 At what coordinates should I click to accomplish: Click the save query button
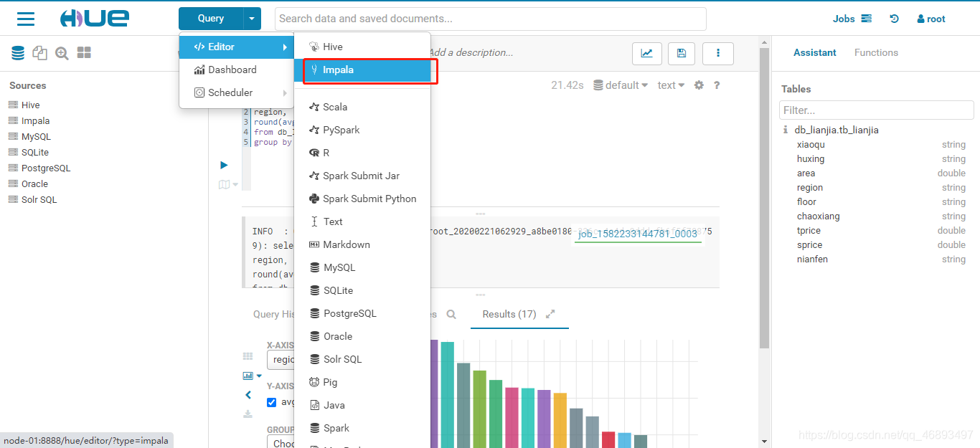[x=682, y=52]
